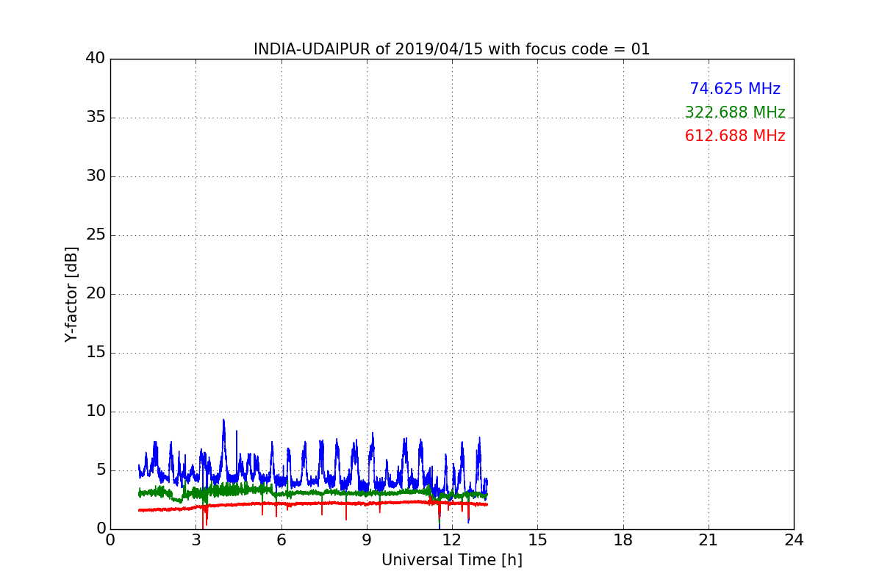Screen dimensions: 882x588
Task: Click the 20 tick on the y-axis
Action: [x=96, y=294]
